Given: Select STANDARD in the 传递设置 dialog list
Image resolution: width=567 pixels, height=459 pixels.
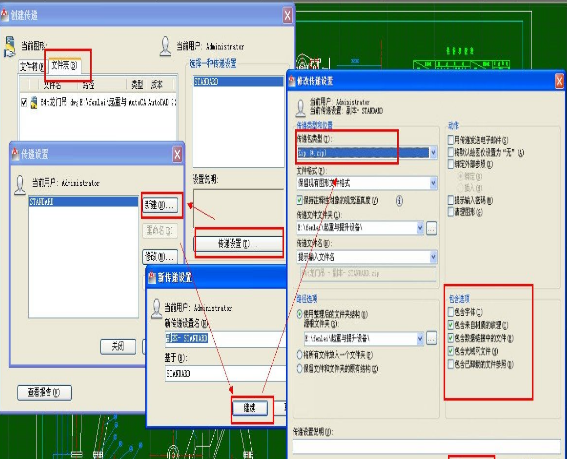Looking at the screenshot, I should pos(83,201).
